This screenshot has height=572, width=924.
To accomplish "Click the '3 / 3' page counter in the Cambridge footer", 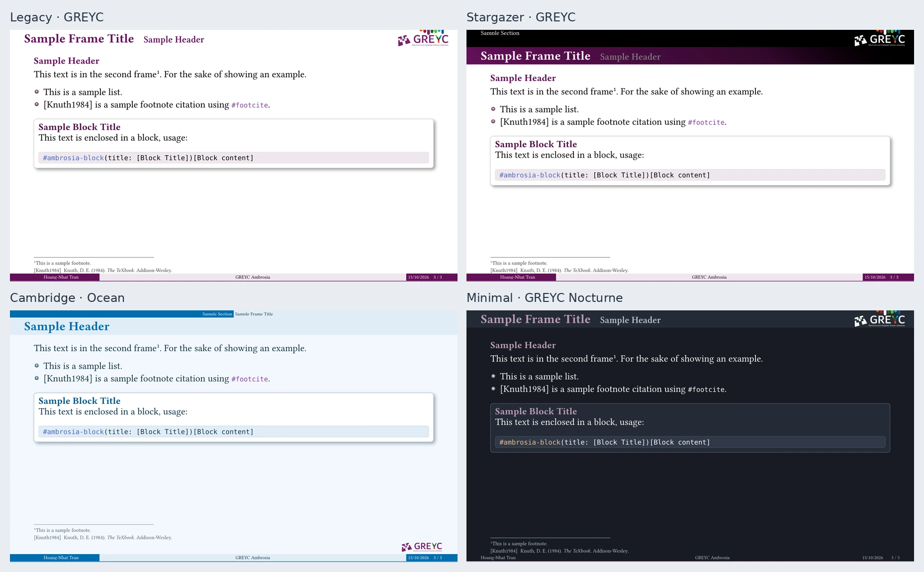I will (438, 558).
